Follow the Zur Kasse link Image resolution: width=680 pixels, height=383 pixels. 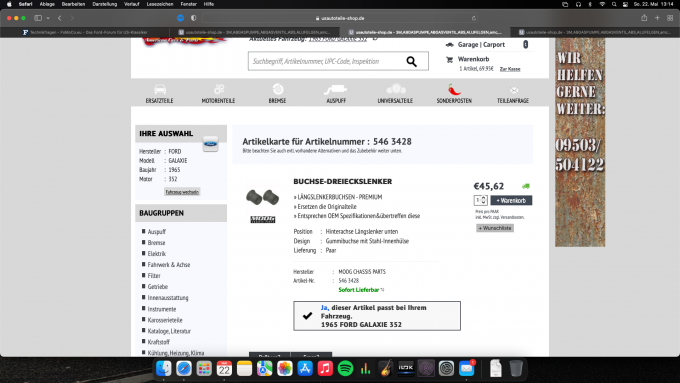tap(510, 69)
